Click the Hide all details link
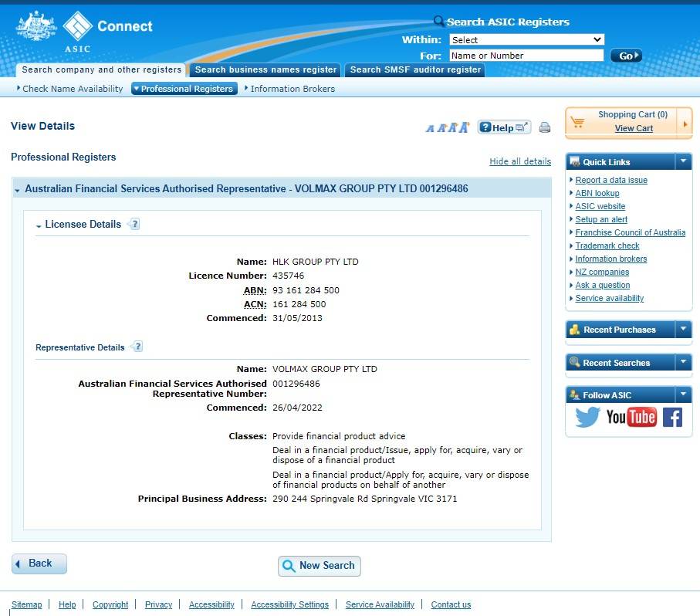This screenshot has width=700, height=616. point(519,161)
